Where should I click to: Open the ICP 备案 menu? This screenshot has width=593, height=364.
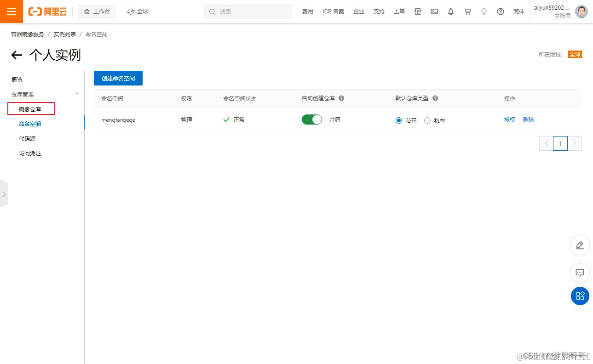tap(333, 11)
